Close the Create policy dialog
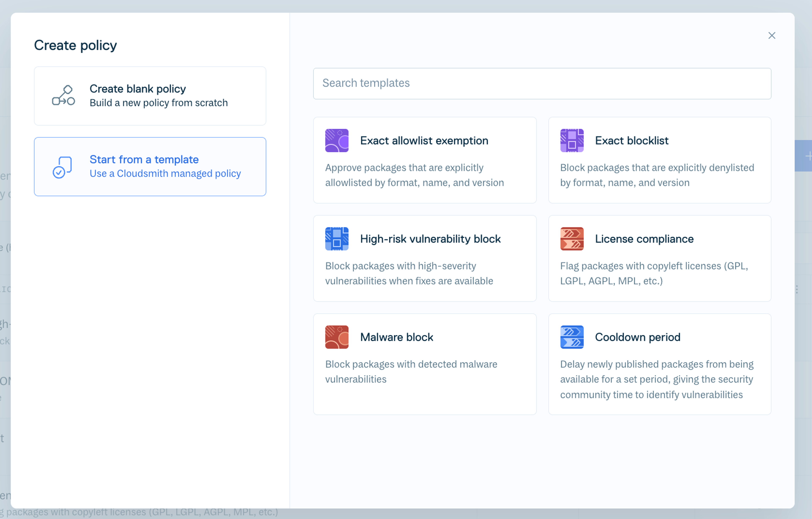 tap(772, 35)
